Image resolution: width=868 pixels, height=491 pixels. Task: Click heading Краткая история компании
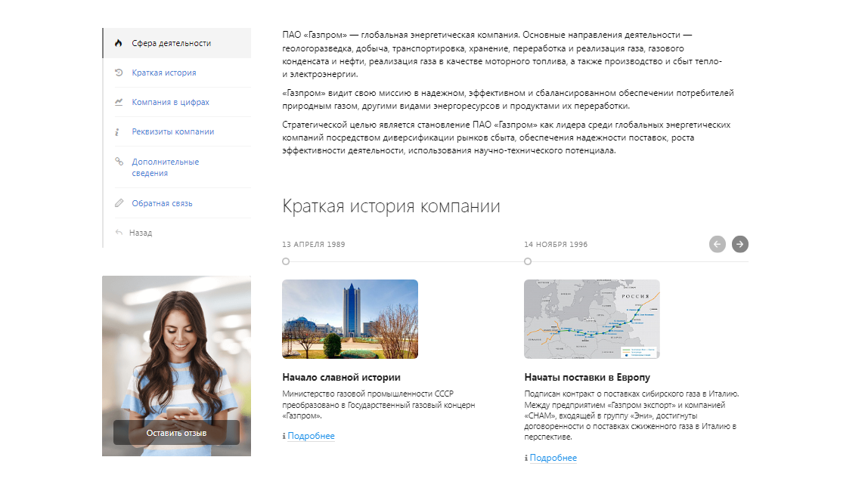[x=391, y=206]
